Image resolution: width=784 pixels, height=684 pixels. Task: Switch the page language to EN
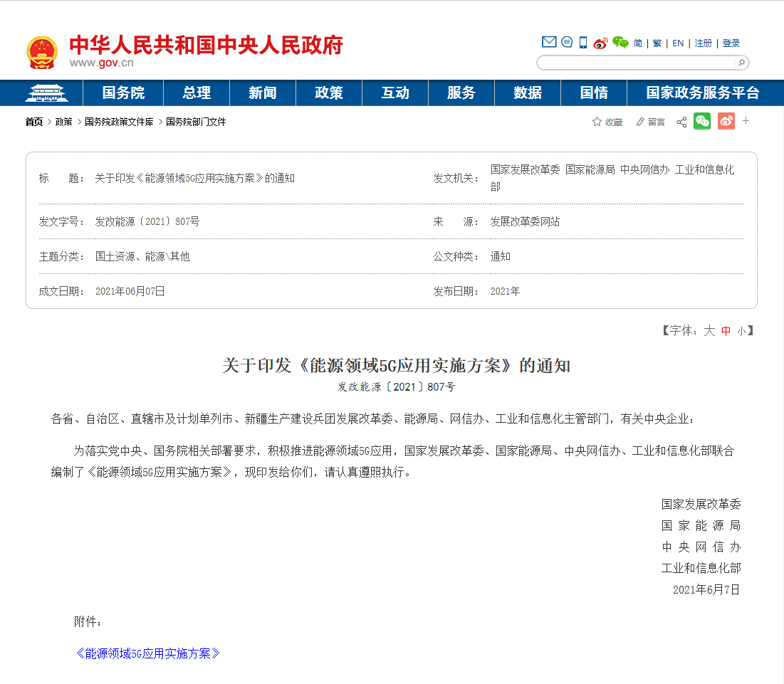point(677,43)
